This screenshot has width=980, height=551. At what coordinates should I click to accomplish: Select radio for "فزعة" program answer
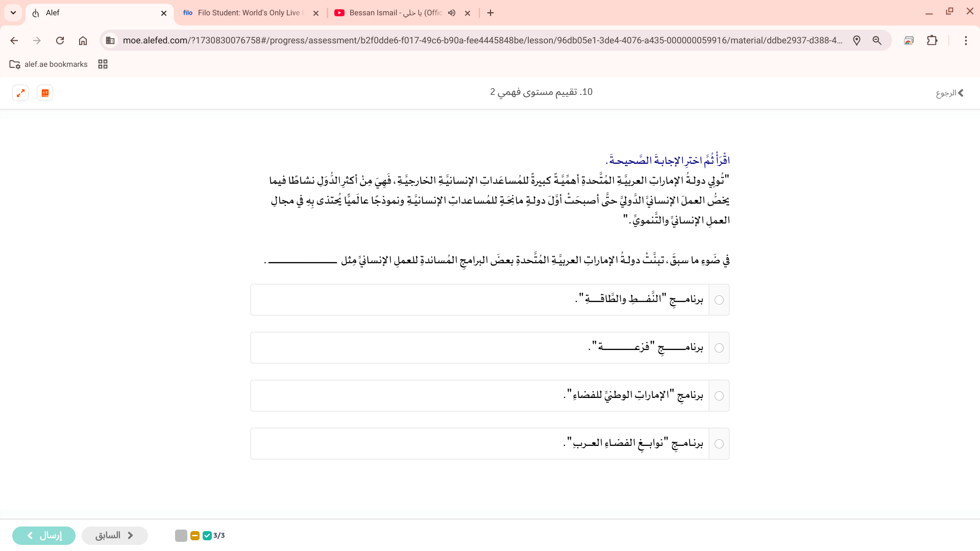[719, 348]
